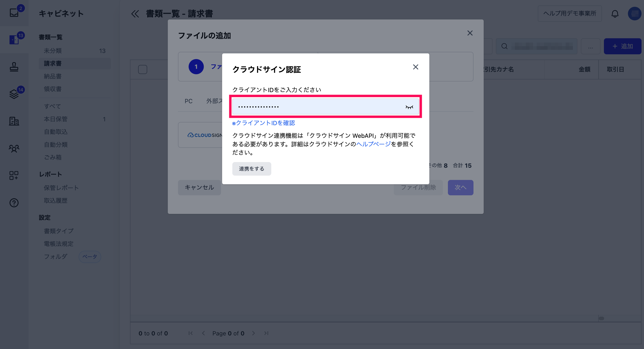Viewport: 644px width, 349px height.
Task: Open the add apps grid icon
Action: [x=14, y=175]
